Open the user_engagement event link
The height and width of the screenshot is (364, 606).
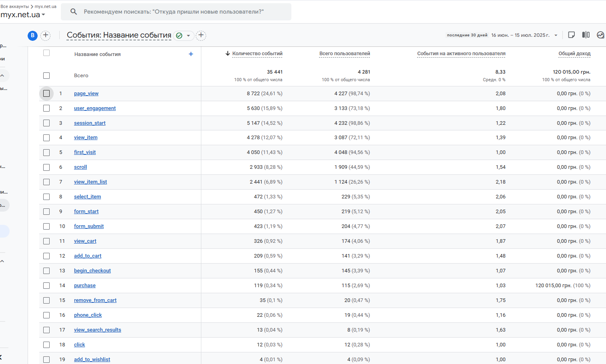pos(95,108)
